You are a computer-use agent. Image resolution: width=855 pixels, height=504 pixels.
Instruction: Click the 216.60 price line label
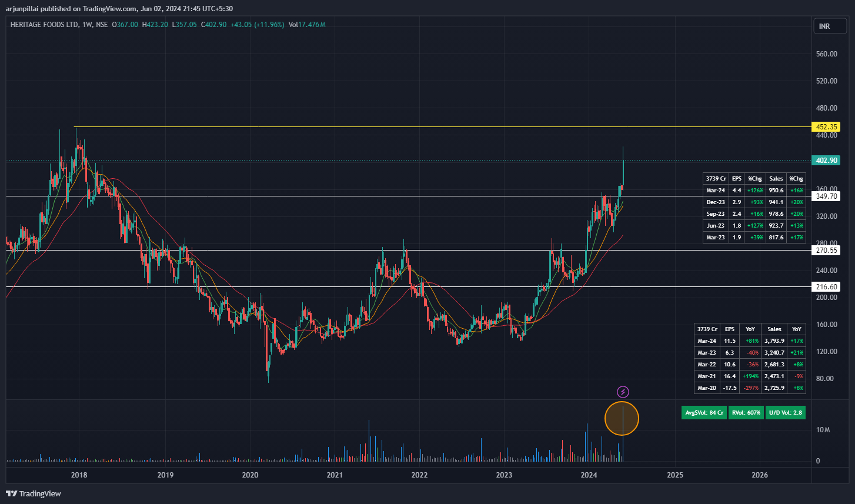coord(826,286)
